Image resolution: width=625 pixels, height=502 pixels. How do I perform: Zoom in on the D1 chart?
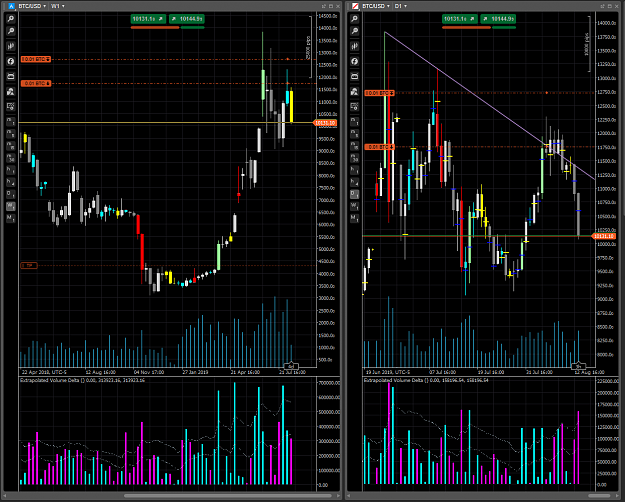(354, 19)
